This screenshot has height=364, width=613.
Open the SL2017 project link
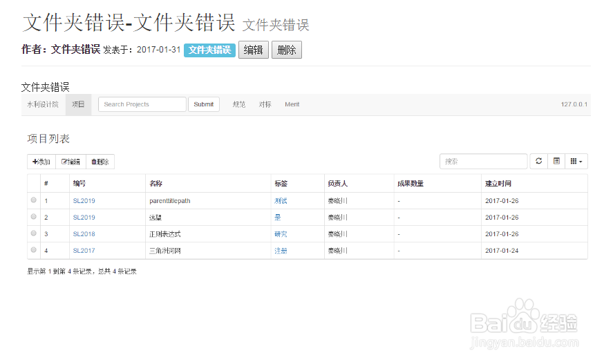[84, 251]
